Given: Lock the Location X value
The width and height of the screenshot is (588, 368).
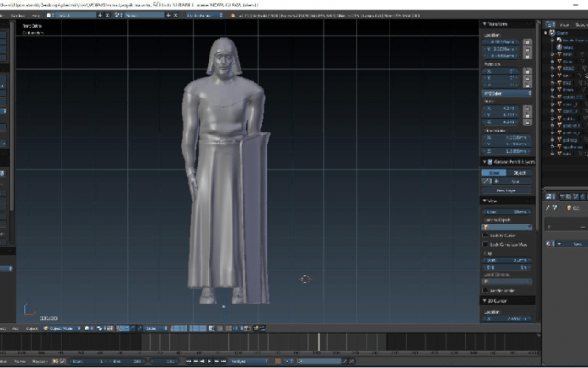Looking at the screenshot, I should [527, 42].
